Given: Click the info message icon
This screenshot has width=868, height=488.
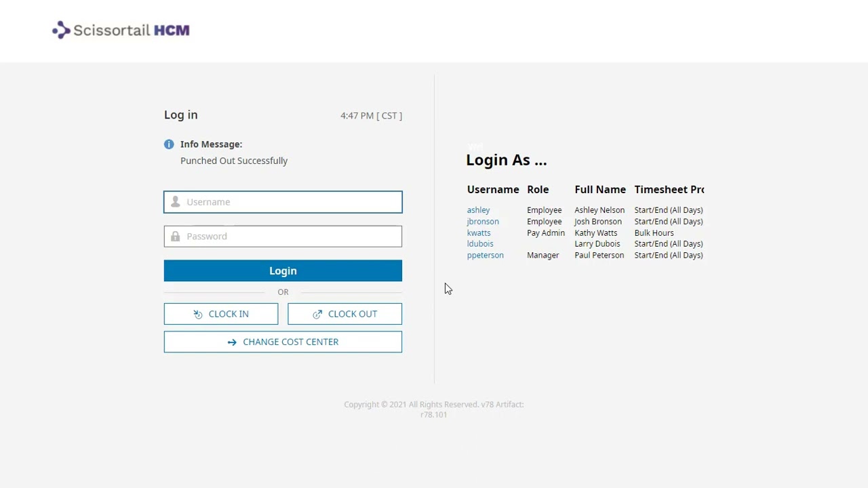Looking at the screenshot, I should pyautogui.click(x=169, y=144).
